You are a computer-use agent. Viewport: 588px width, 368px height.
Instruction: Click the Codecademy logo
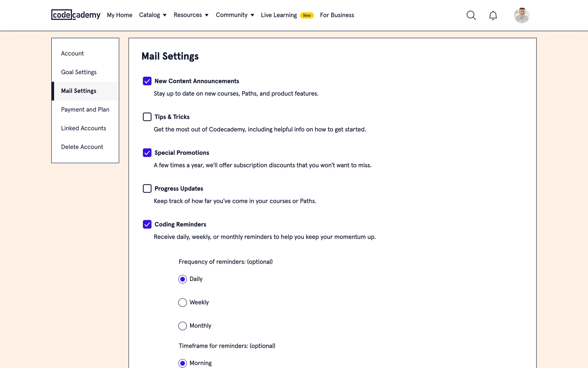tap(76, 15)
